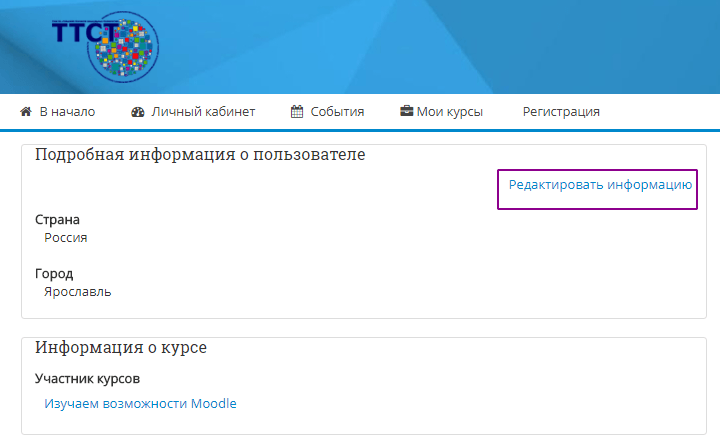Click the Подробная информация о пользователе heading
This screenshot has width=720, height=448.
pyautogui.click(x=200, y=155)
